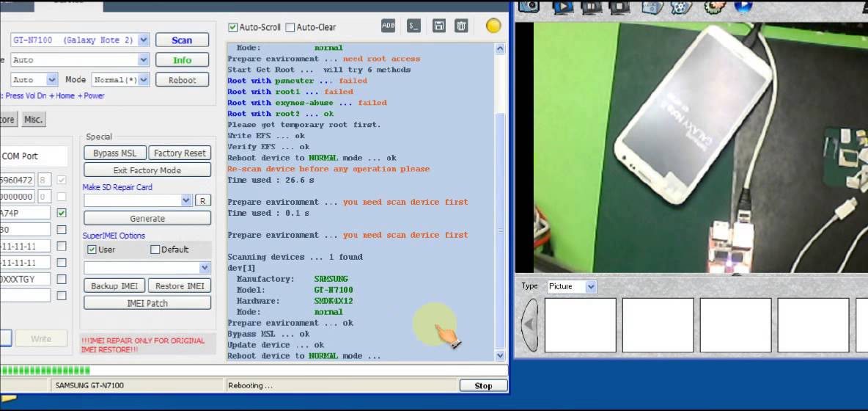Click 'Re-scan device before any operation please' line
868x411 pixels.
point(328,168)
